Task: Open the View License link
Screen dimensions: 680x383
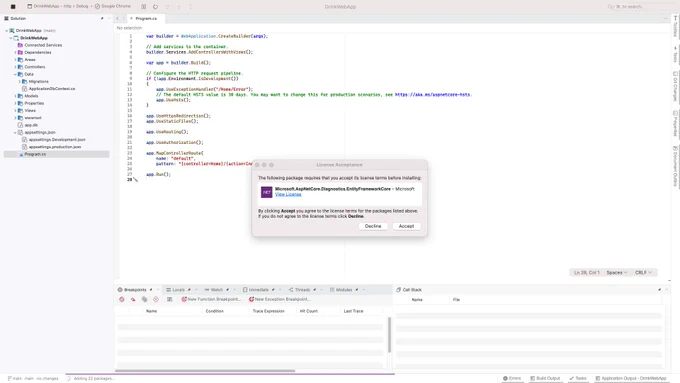Action: (288, 194)
